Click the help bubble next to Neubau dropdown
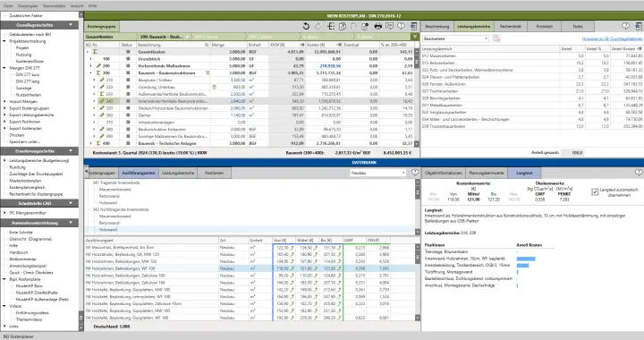The image size is (644, 340). click(415, 173)
